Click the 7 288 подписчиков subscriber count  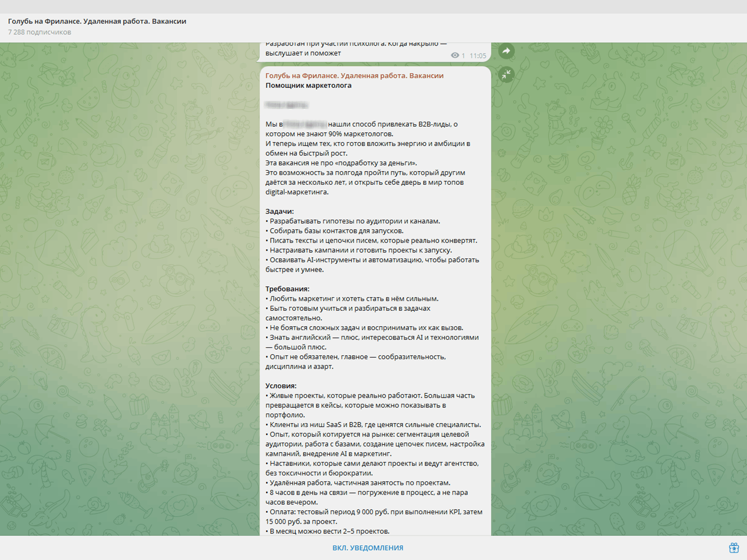click(x=40, y=32)
